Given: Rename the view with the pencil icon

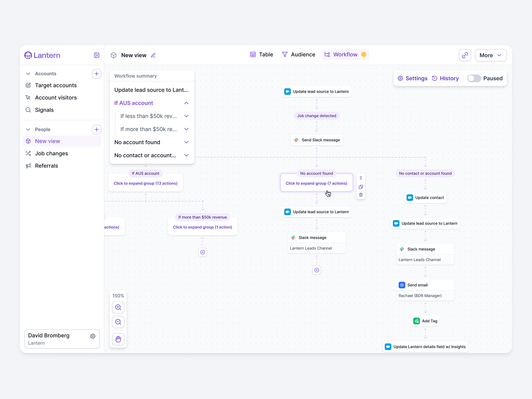Looking at the screenshot, I should coord(153,55).
